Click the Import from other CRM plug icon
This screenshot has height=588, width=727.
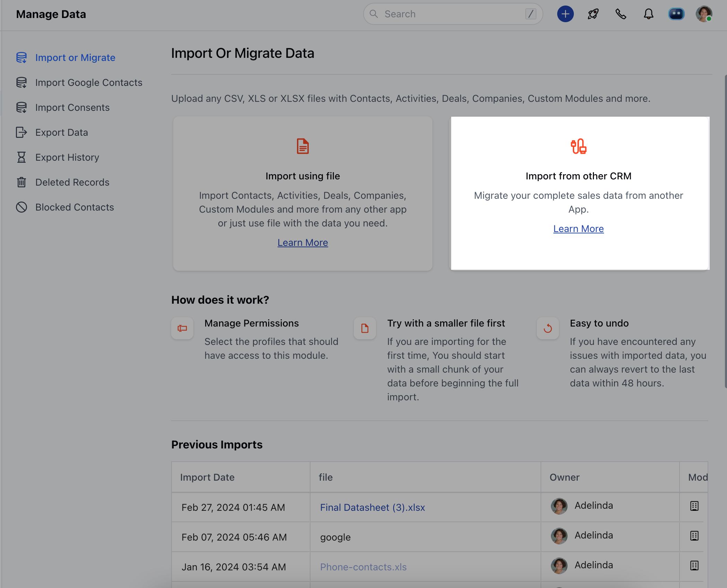click(x=578, y=146)
